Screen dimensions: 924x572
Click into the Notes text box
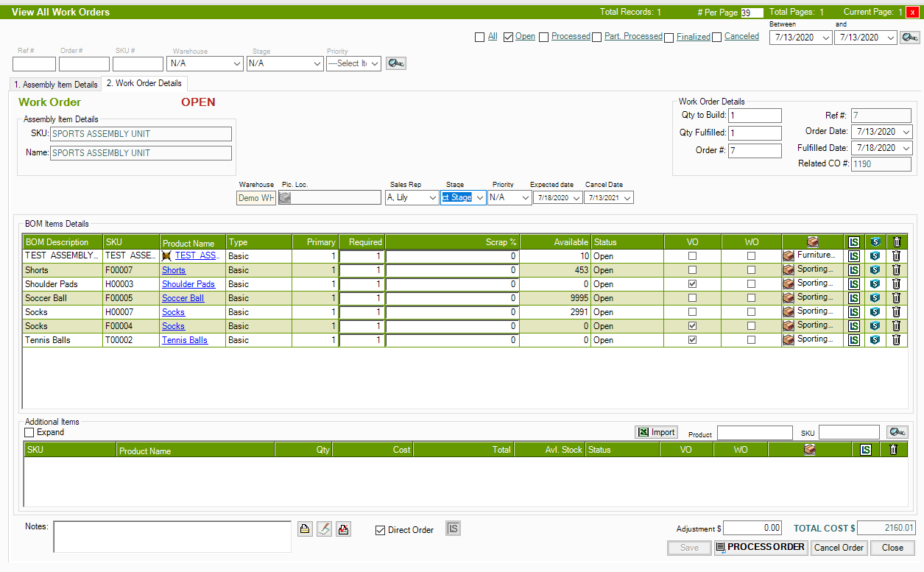(172, 537)
